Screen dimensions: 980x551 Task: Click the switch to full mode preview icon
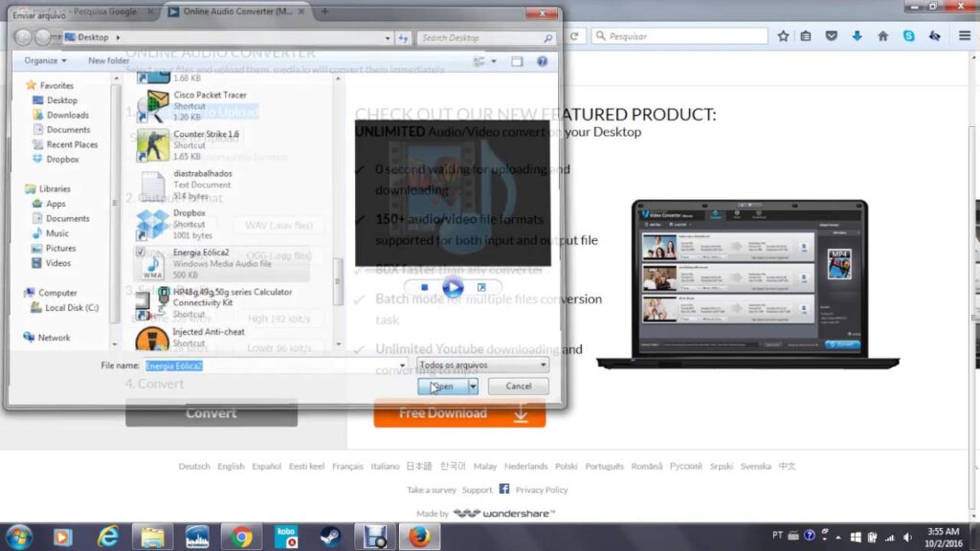click(481, 287)
